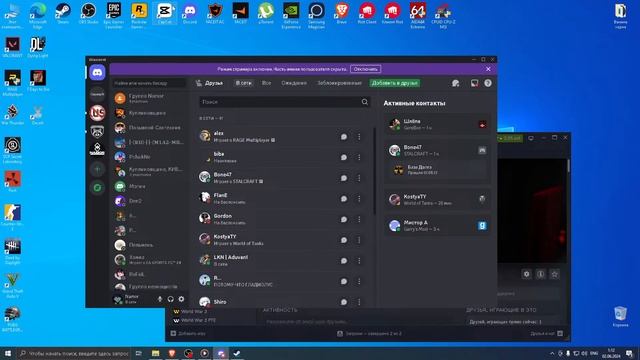Open Discord home direct messages button

(97, 73)
